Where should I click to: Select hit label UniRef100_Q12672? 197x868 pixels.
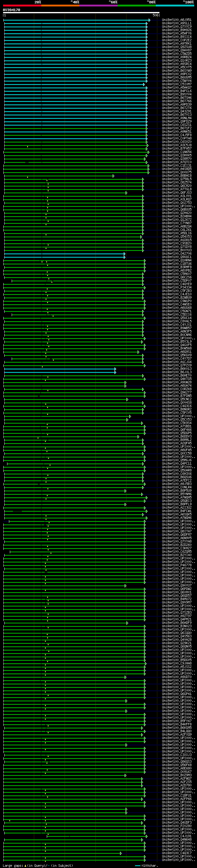pyautogui.click(x=177, y=220)
